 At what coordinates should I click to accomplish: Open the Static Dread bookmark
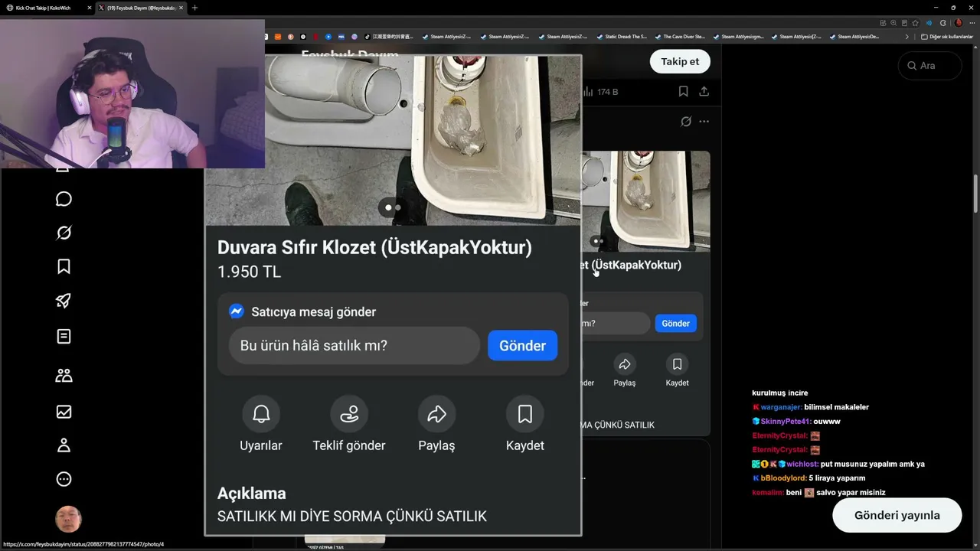(x=621, y=37)
